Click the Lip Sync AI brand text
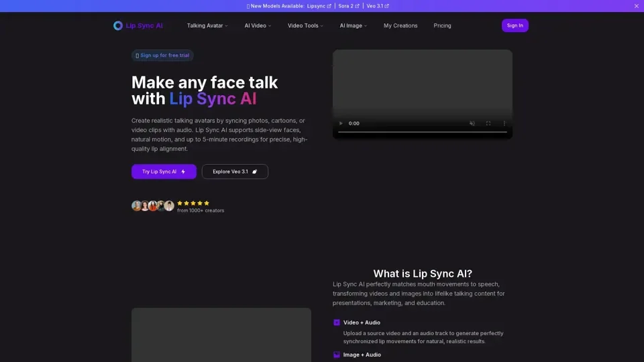Screen dimensions: 644x362 pyautogui.click(x=144, y=25)
